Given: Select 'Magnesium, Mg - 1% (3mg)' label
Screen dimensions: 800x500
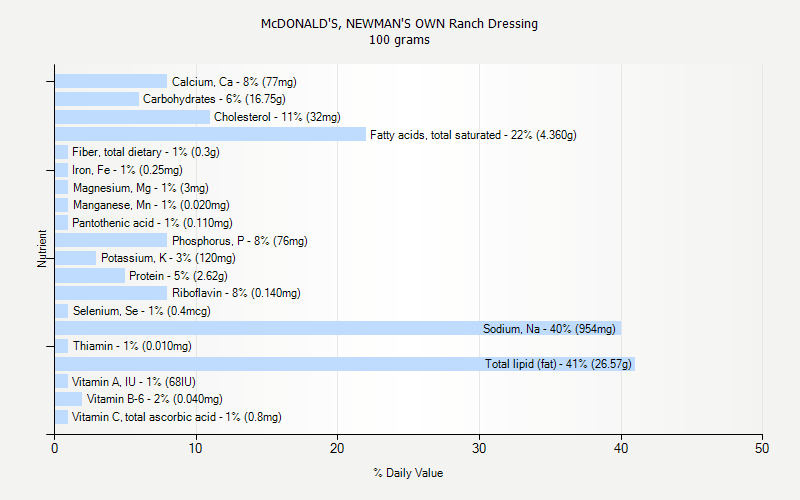Looking at the screenshot, I should coord(141,188).
